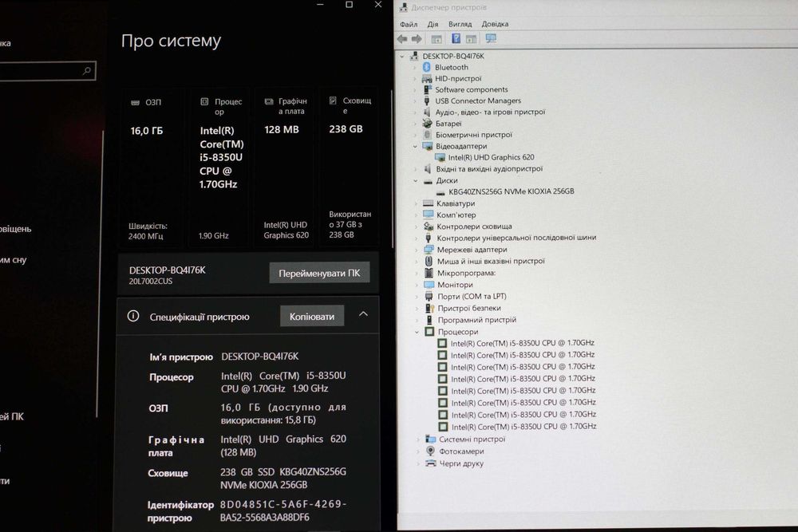Click the DESKTOP-BQ4I76K value beside Ім'я пристрою
The width and height of the screenshot is (798, 532).
pyautogui.click(x=259, y=357)
